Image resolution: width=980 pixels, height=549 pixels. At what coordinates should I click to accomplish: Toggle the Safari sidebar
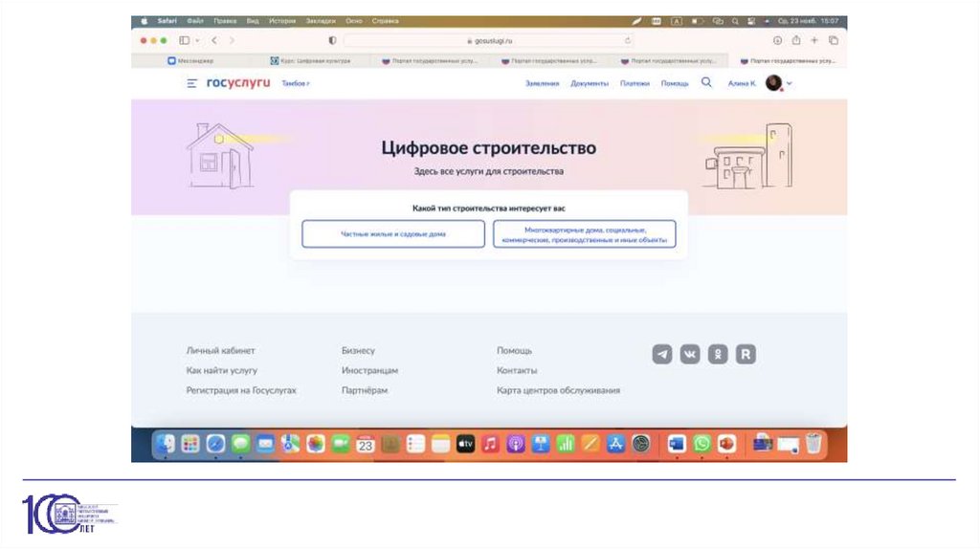click(x=185, y=40)
